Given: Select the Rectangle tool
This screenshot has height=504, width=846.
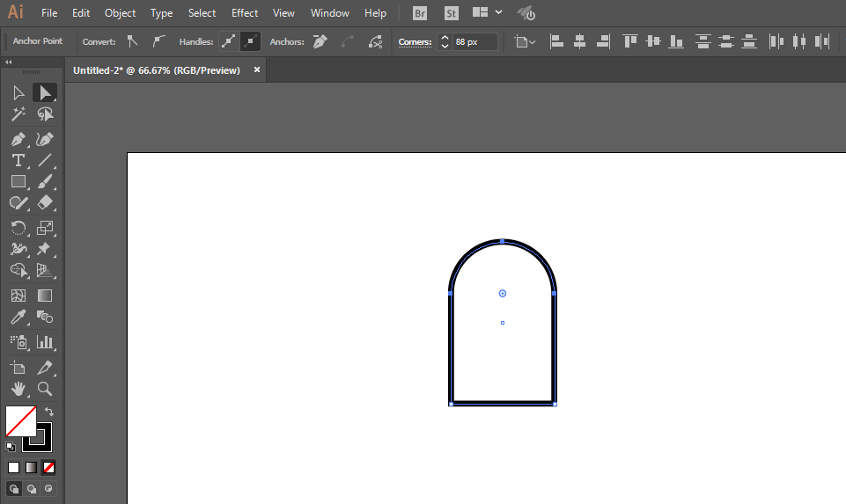Looking at the screenshot, I should coord(18,182).
